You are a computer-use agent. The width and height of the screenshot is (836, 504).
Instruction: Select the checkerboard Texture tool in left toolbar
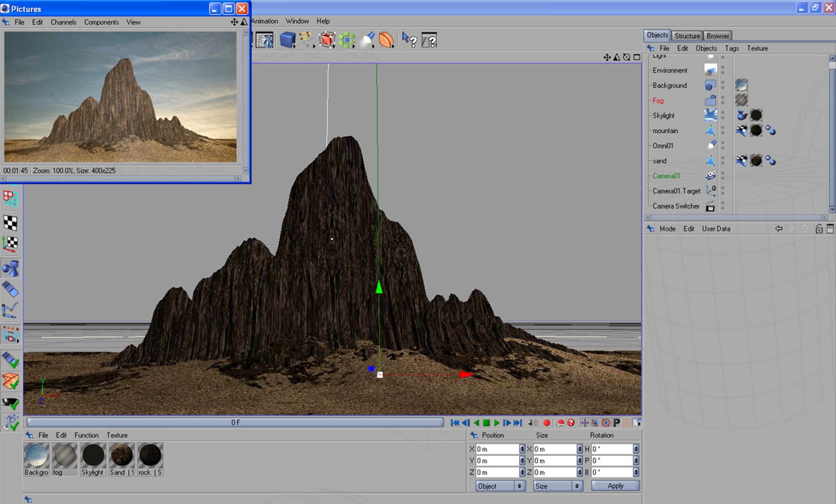point(10,222)
